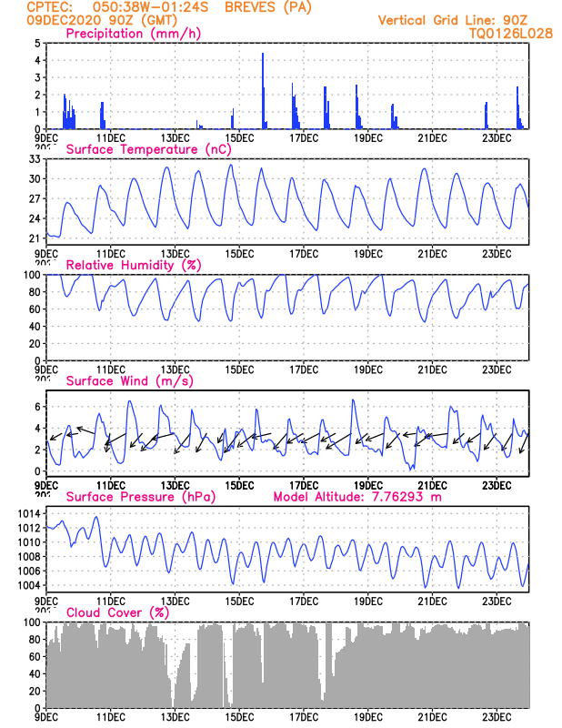Click the 21DEC label under cloud cover chart
Viewport: 562px width, 728px height.
coord(432,717)
